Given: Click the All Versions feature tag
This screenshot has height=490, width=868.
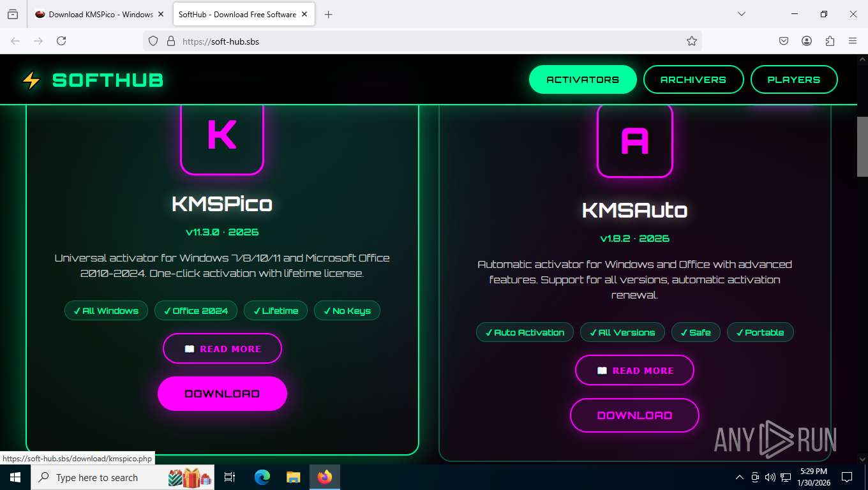Looking at the screenshot, I should 622,332.
